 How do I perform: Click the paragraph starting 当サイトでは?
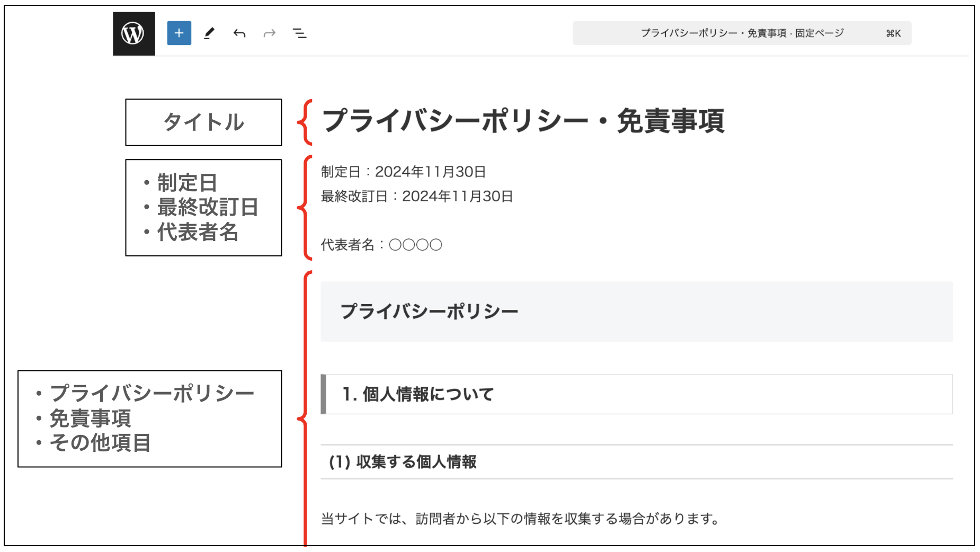point(520,518)
